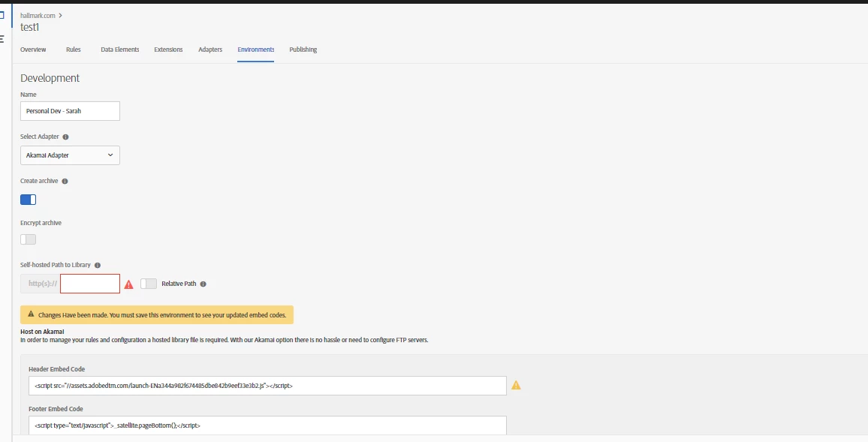
Task: Click the red error triangle icon
Action: pyautogui.click(x=129, y=284)
